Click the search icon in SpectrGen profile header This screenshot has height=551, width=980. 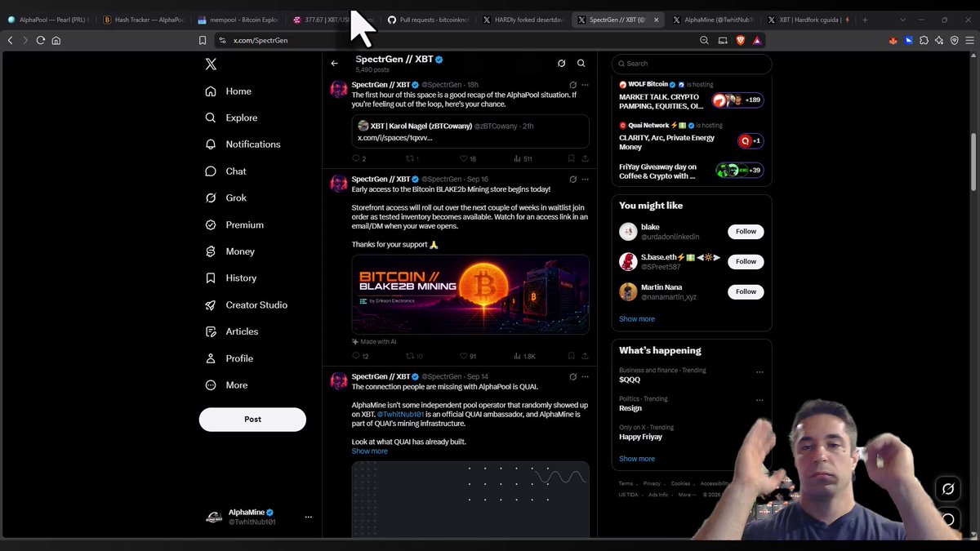[581, 63]
